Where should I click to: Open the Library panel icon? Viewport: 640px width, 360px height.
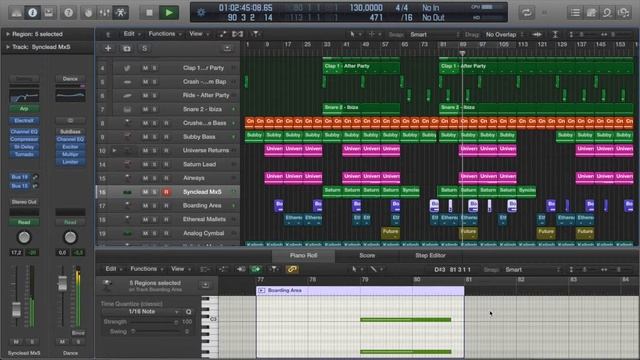(16, 13)
